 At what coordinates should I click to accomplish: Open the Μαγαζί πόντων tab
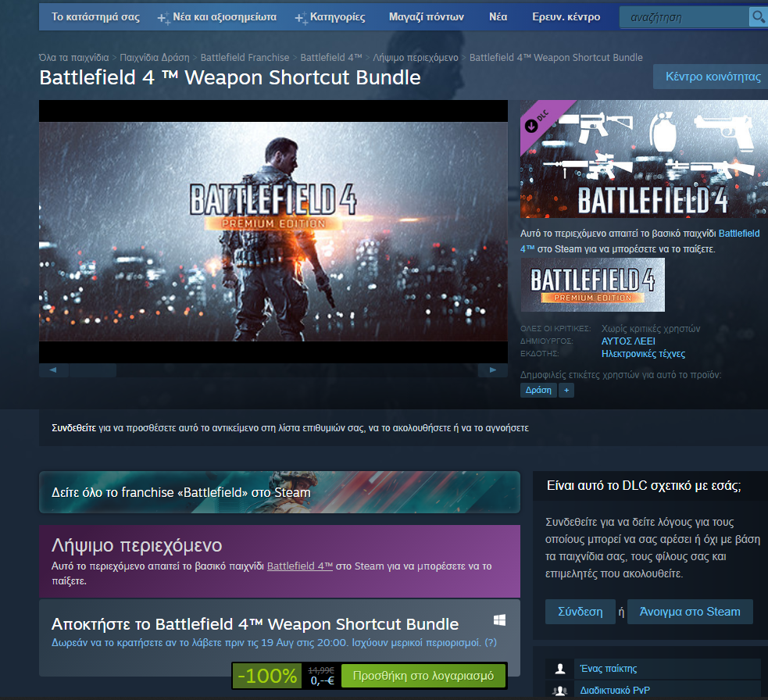click(426, 17)
